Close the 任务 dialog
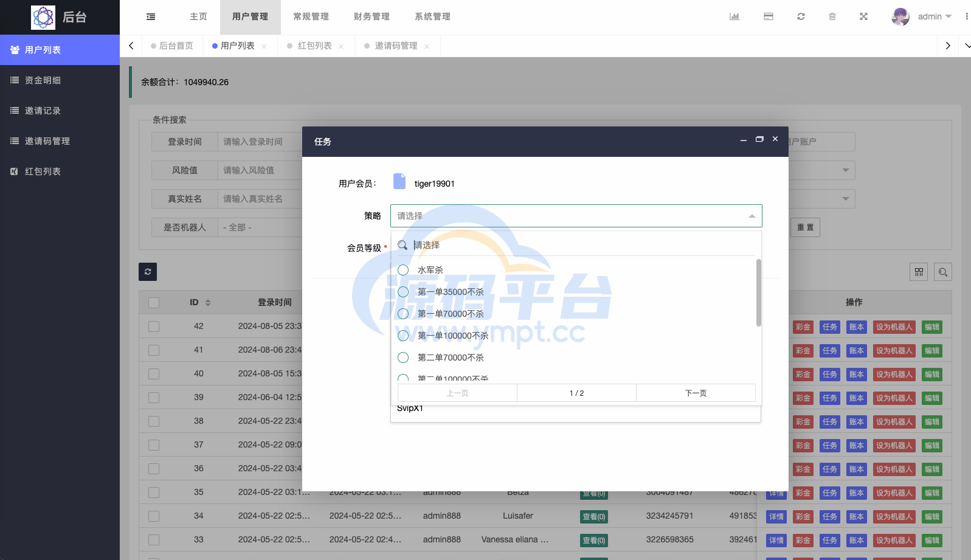The height and width of the screenshot is (560, 971). click(x=775, y=139)
